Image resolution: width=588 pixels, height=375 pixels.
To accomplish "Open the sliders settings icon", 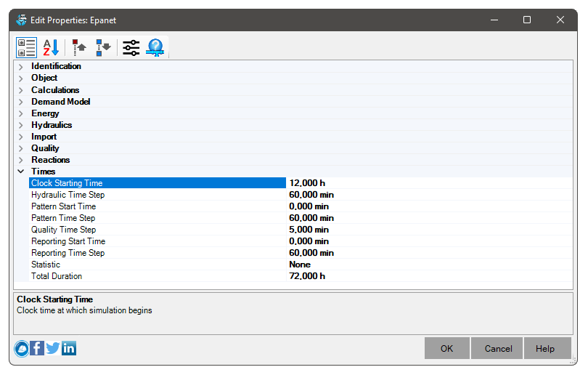I will point(131,48).
